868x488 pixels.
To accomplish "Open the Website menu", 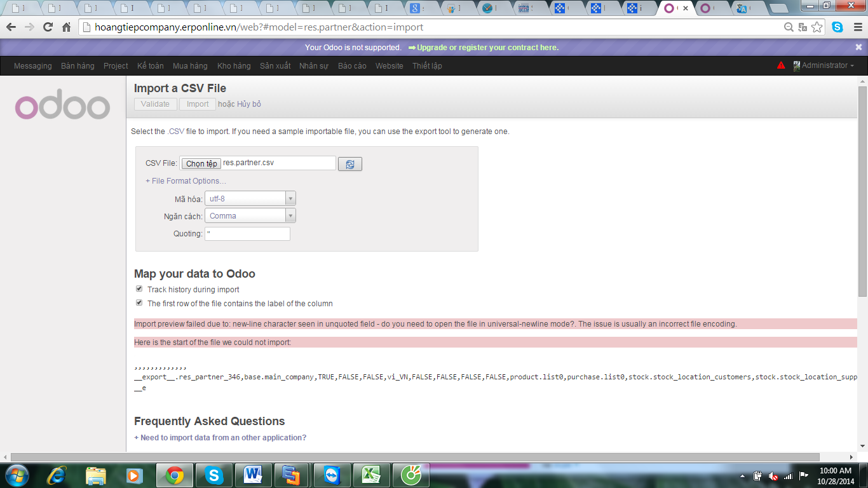I will click(x=390, y=66).
